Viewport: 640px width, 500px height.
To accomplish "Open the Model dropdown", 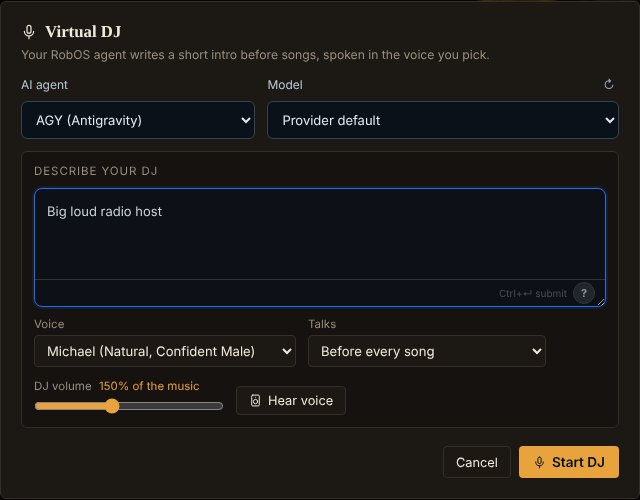I will [443, 120].
